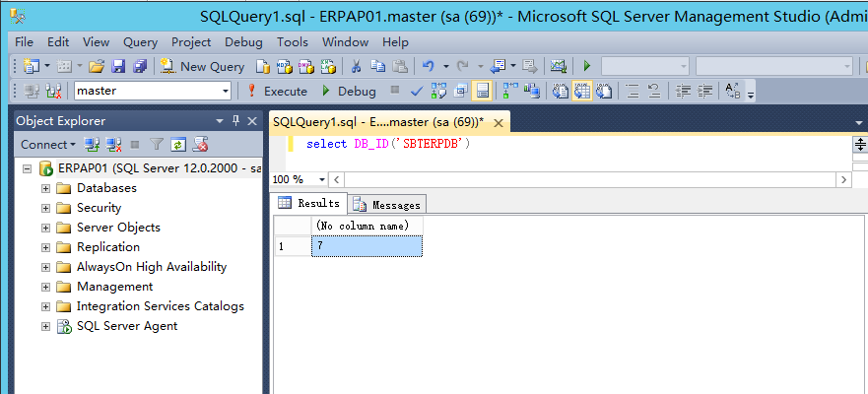This screenshot has height=394, width=868.
Task: Click the Save All icon
Action: point(140,66)
